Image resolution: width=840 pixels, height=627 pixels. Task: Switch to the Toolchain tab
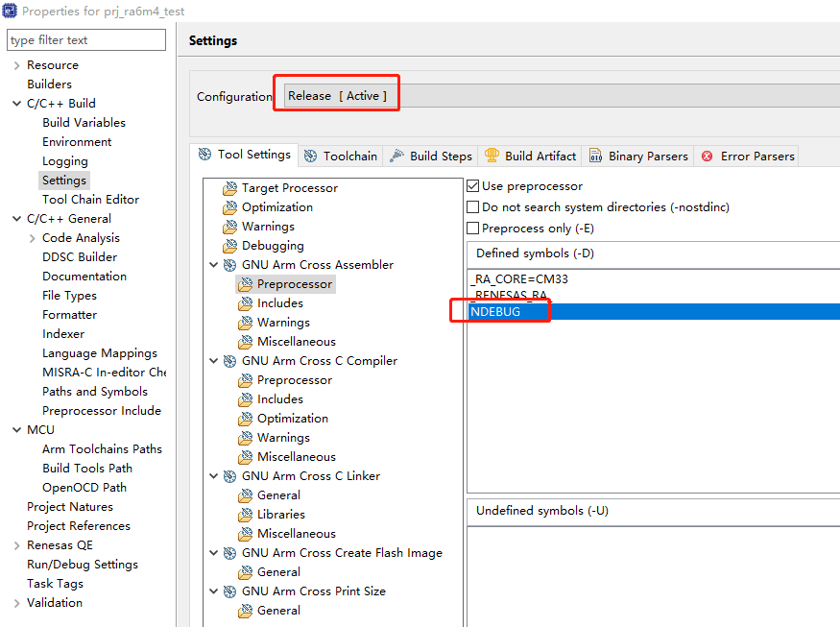(341, 156)
